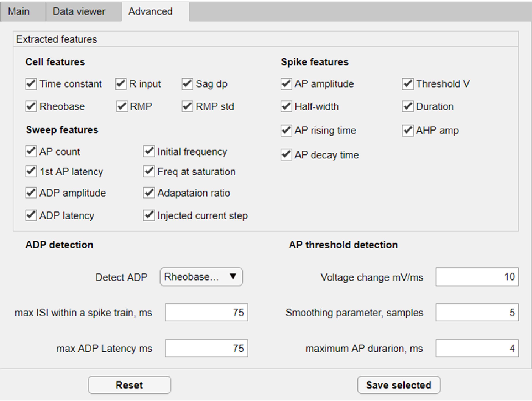The height and width of the screenshot is (401, 532).
Task: Toggle the Half-width checkbox
Action: click(x=286, y=106)
